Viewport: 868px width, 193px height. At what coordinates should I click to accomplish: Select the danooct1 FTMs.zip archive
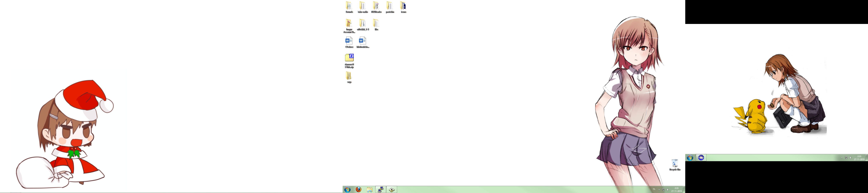349,59
